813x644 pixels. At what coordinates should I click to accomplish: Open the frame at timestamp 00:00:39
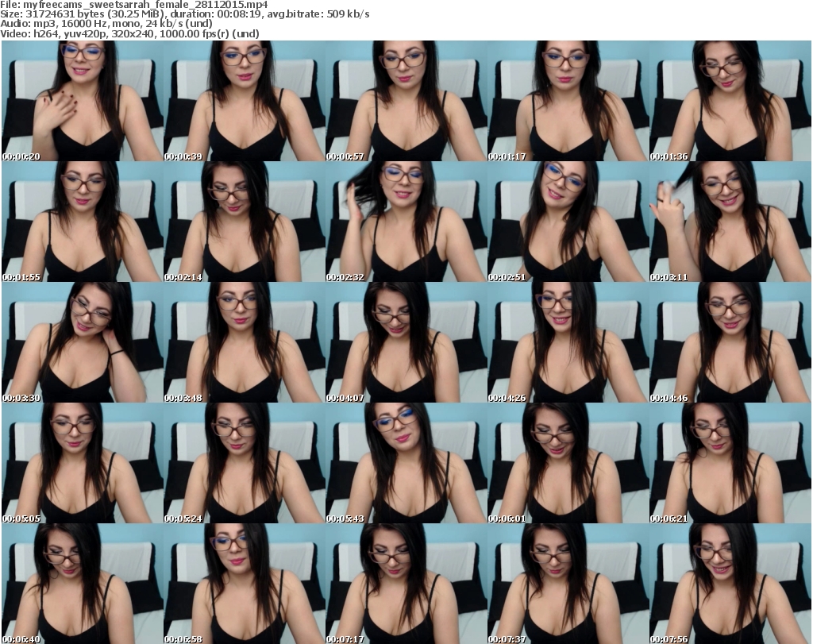(245, 101)
